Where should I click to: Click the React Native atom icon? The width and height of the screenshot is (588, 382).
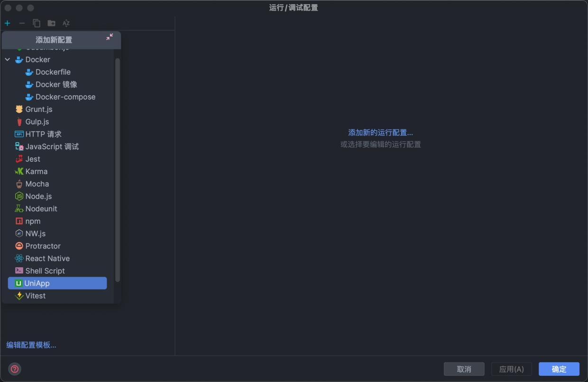pyautogui.click(x=19, y=258)
